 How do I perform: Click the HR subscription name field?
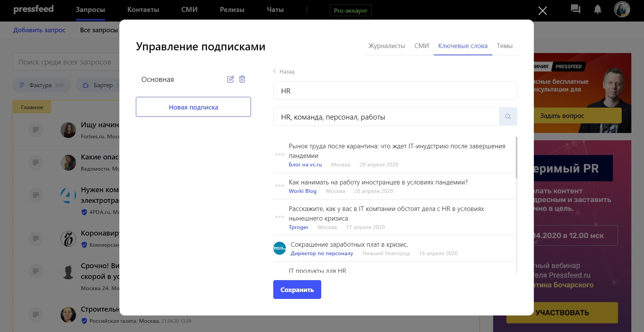click(395, 91)
